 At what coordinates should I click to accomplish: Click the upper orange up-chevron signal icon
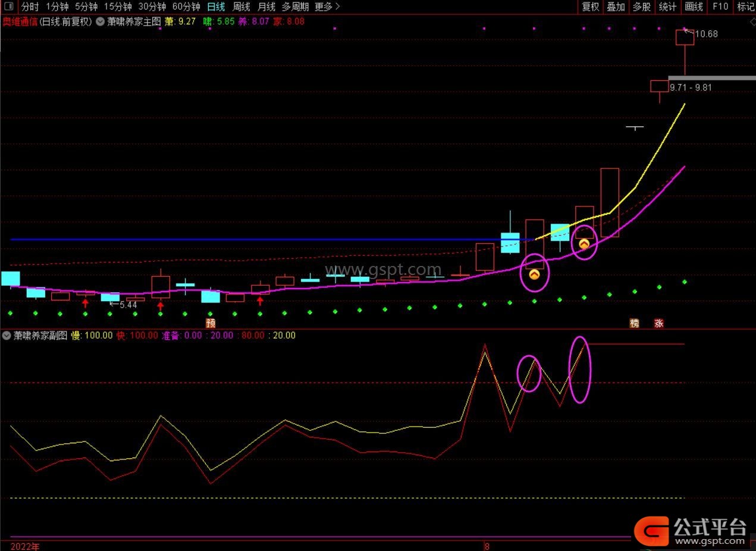[x=584, y=243]
